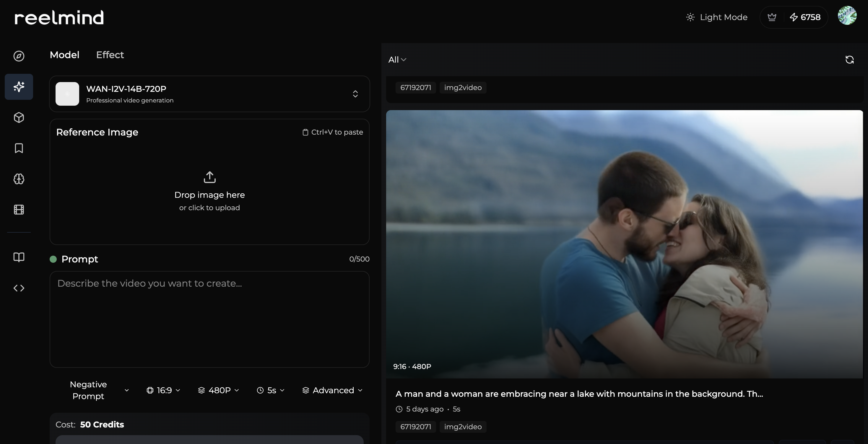
Task: Open the book documentation icon
Action: (19, 257)
